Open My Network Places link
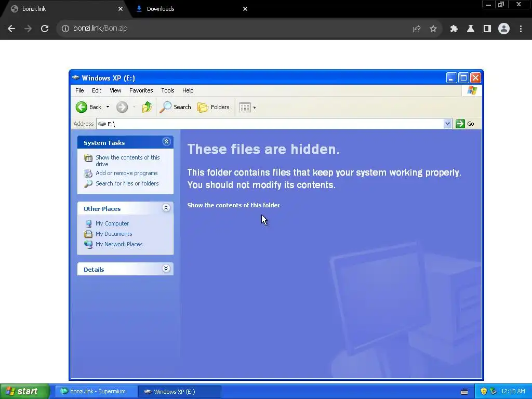 119,244
